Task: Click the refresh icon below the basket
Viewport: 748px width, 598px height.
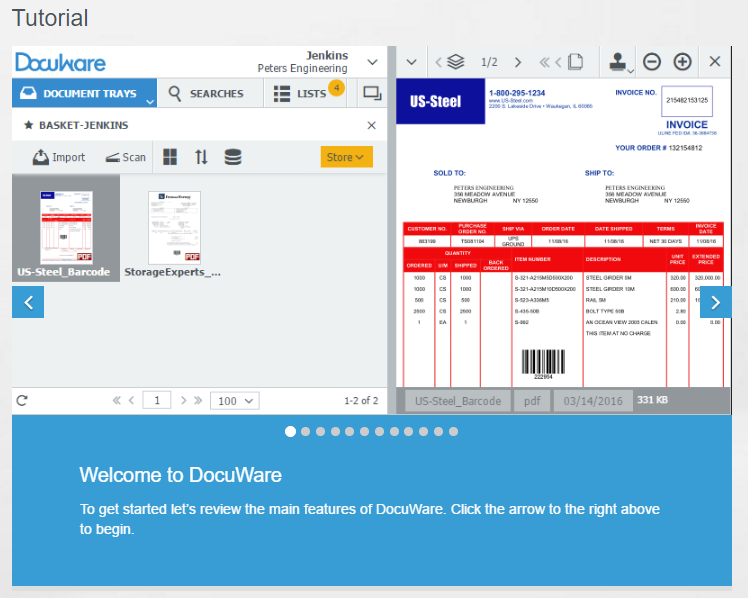Action: pos(22,401)
